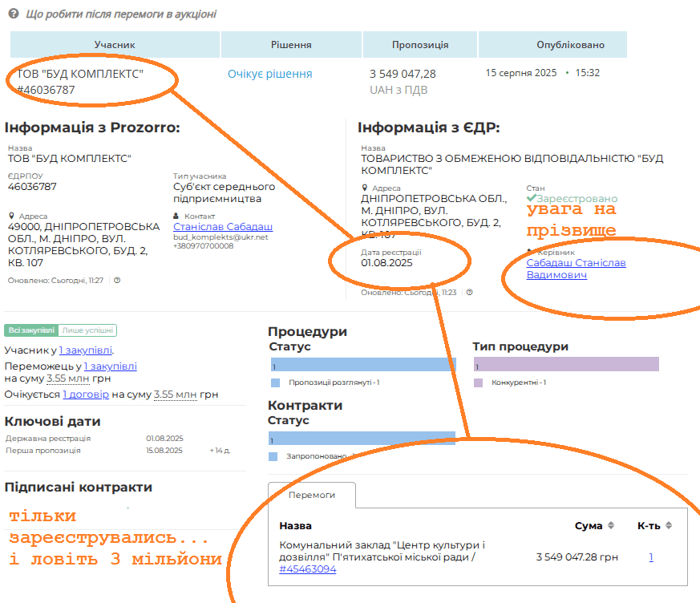Click the blue 'Запропоновано' legend square
Screen dimensions: 700x603
point(274,456)
